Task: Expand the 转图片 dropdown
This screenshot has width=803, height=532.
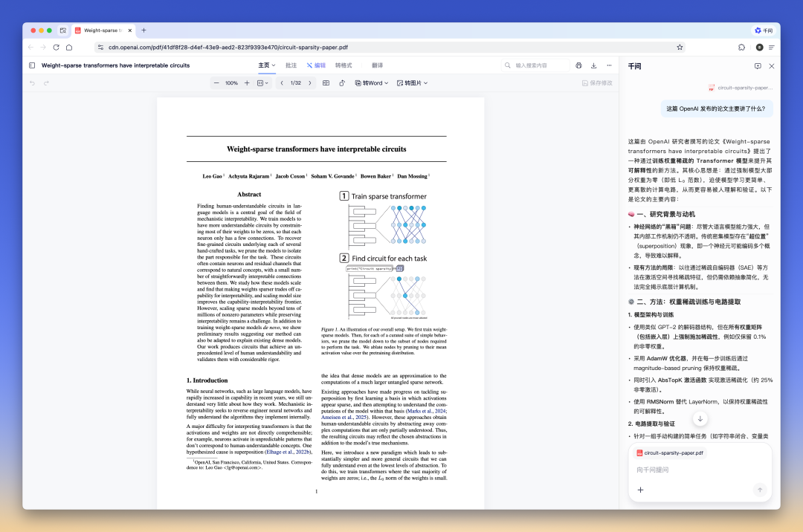Action: 413,83
